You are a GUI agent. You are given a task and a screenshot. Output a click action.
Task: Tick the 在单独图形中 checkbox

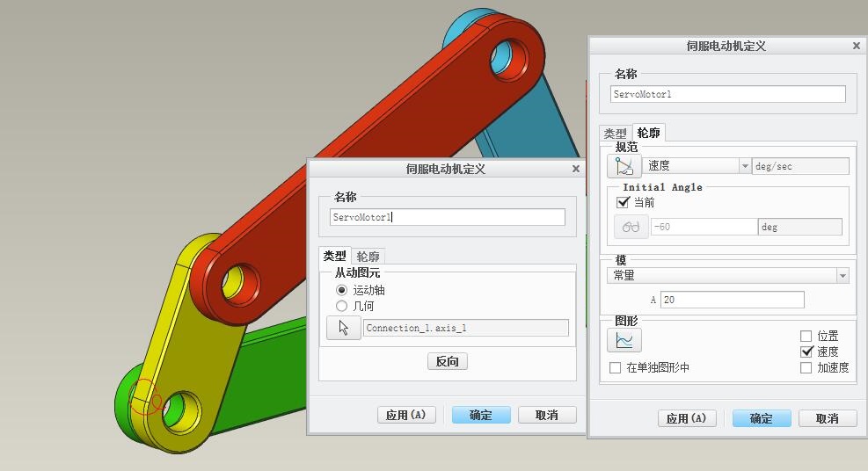[616, 368]
